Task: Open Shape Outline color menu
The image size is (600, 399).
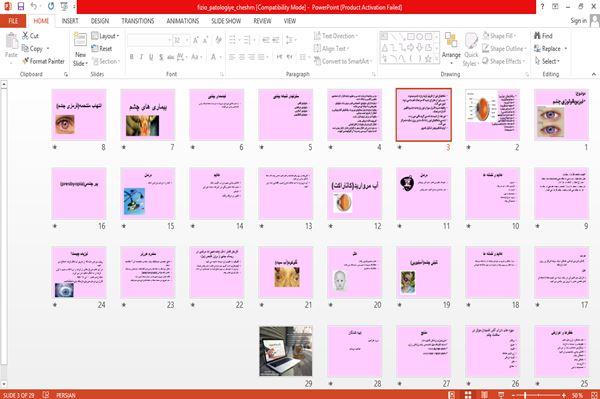Action: pos(504,49)
